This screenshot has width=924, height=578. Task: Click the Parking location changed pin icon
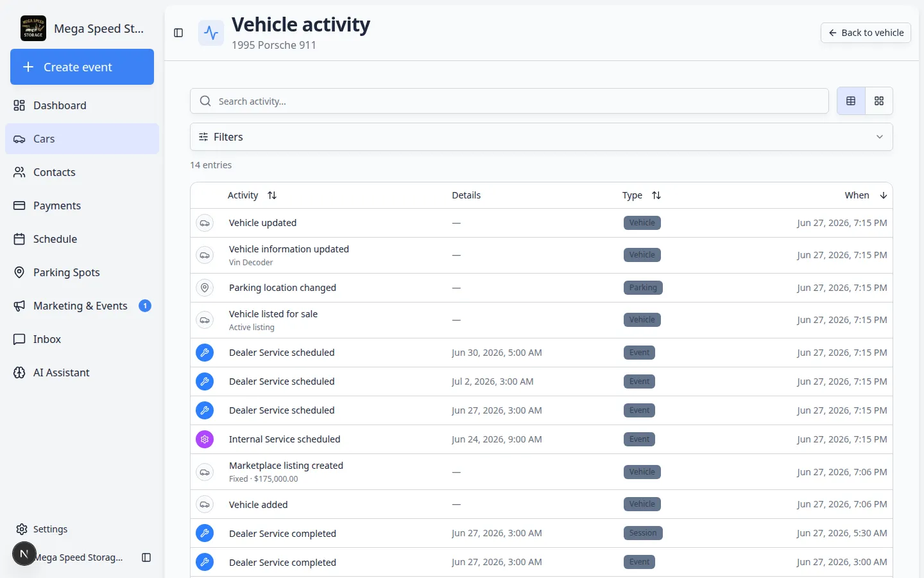(205, 288)
